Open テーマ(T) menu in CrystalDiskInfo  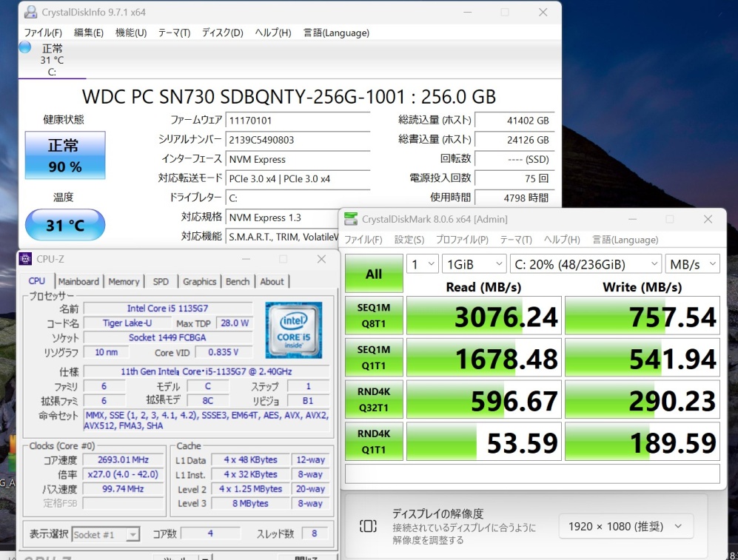[x=174, y=33]
